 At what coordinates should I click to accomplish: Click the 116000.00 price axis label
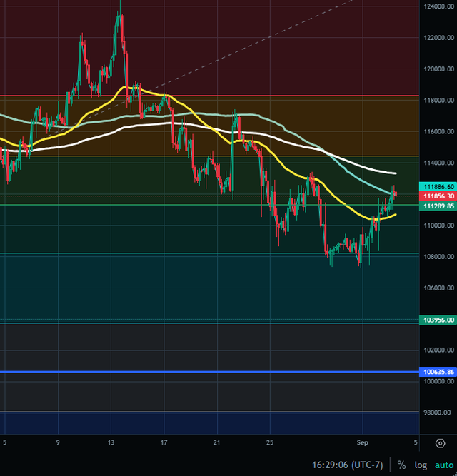point(438,131)
